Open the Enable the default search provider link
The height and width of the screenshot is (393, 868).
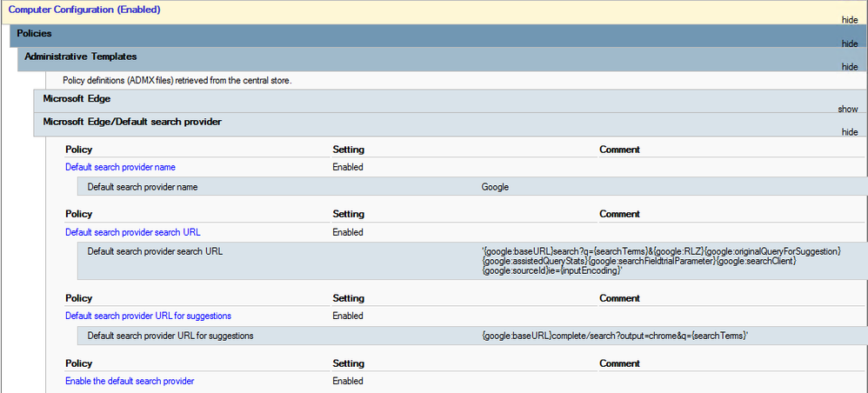(130, 381)
